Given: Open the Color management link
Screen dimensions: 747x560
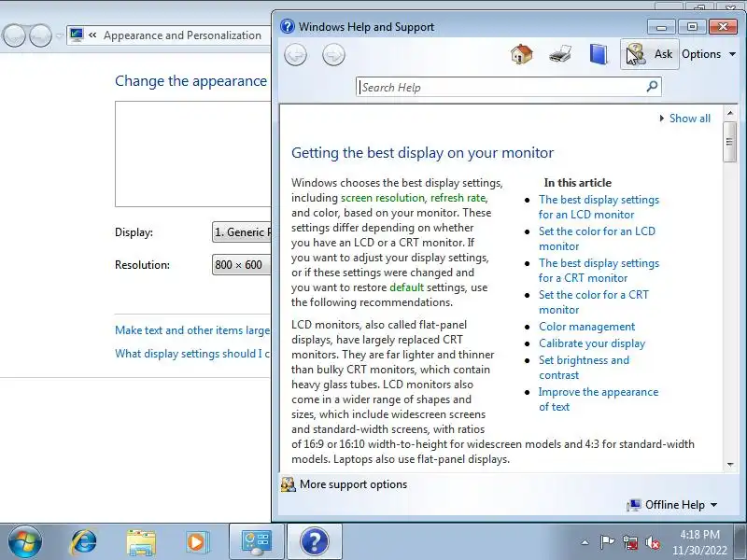Looking at the screenshot, I should 586,327.
